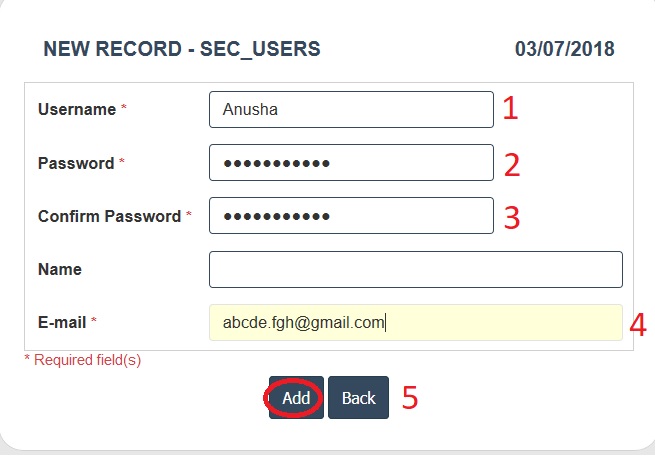Click the red number 5 annotation
Screen dimensions: 655x466
[x=410, y=398]
